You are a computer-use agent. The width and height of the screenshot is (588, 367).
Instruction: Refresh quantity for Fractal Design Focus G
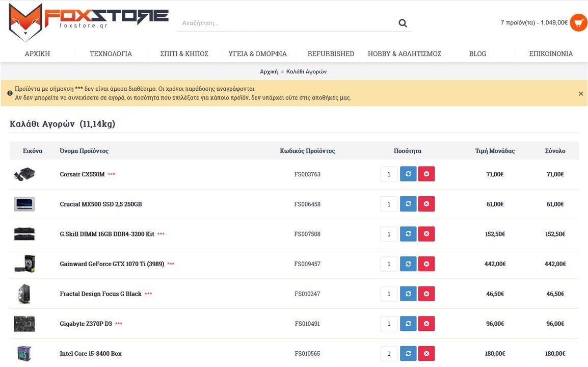click(408, 294)
